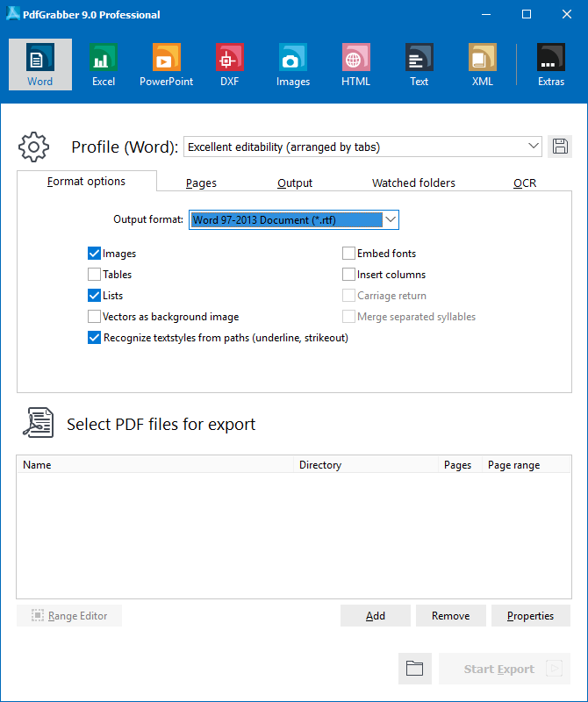Image resolution: width=588 pixels, height=702 pixels.
Task: Minimize the PdfGrabber window
Action: tap(486, 14)
